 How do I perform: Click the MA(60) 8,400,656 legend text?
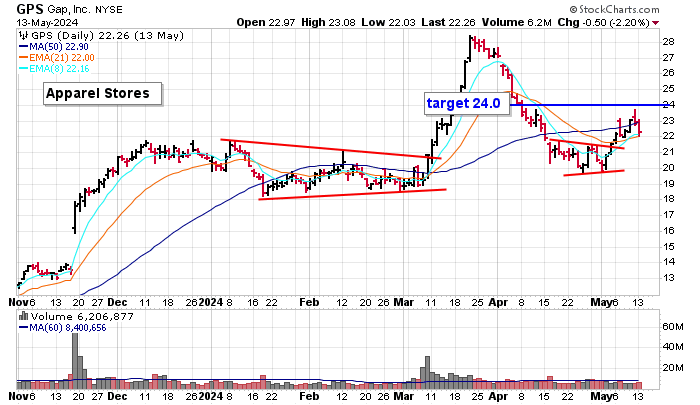pyautogui.click(x=67, y=328)
